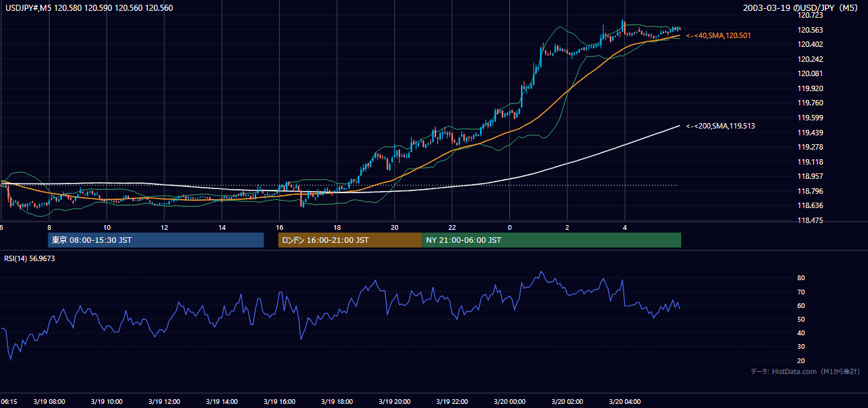Select the 200 SMA label 119.513
The height and width of the screenshot is (408, 868).
[721, 126]
